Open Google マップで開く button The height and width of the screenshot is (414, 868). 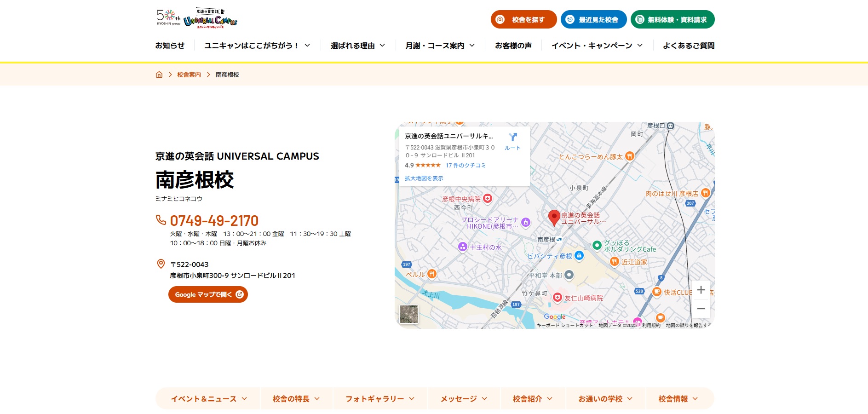click(208, 294)
